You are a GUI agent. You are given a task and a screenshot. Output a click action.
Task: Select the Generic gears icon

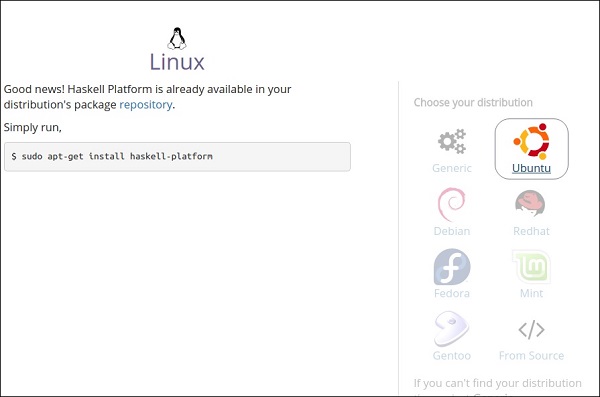click(x=452, y=141)
